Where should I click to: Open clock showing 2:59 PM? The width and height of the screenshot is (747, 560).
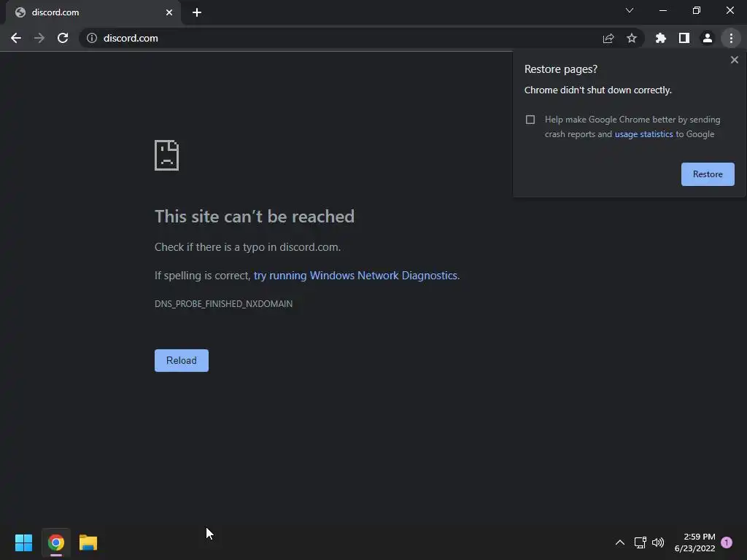pos(694,542)
